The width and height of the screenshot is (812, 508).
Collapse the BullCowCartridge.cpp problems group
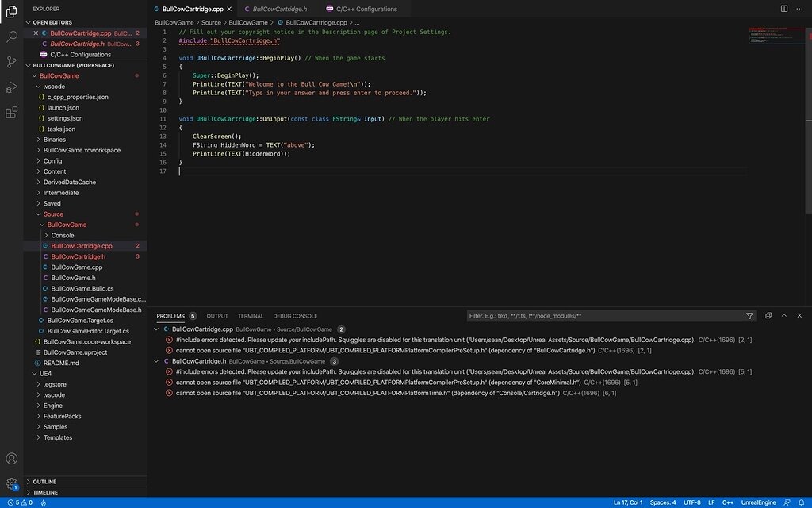159,328
